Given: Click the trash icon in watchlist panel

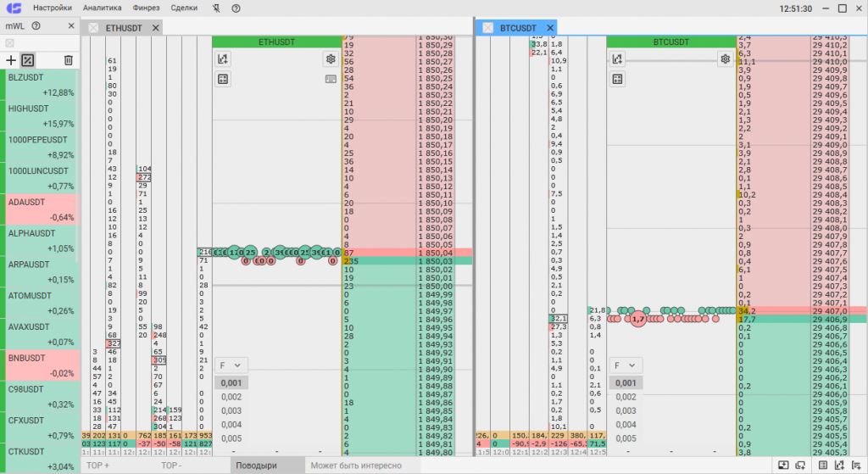Looking at the screenshot, I should pyautogui.click(x=68, y=60).
